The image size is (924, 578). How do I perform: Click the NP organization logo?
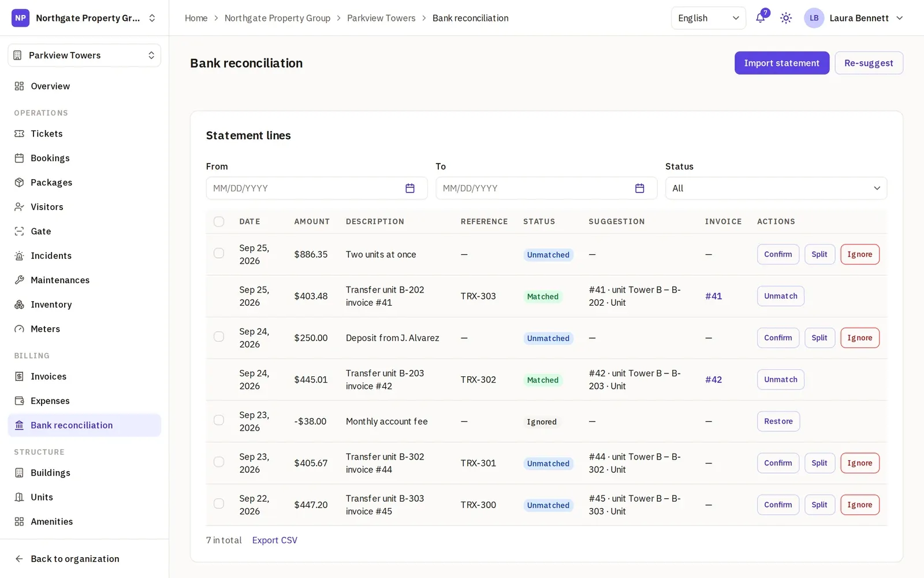(21, 18)
